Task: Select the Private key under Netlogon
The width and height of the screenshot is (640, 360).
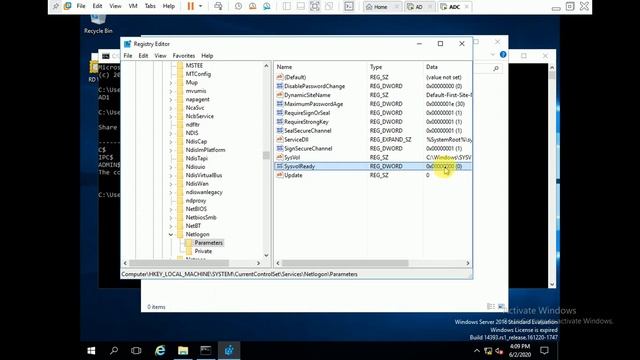Action: pos(203,251)
